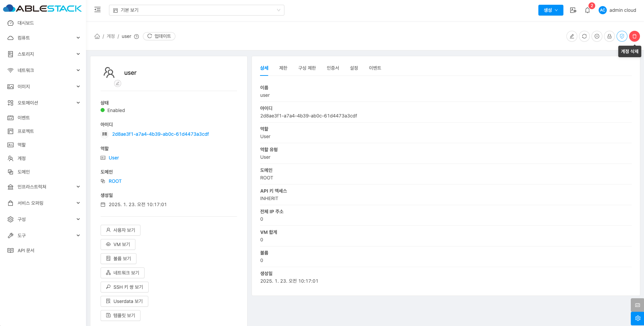Image resolution: width=644 pixels, height=326 pixels.
Task: Expand the 컴퓨트 sidebar menu
Action: click(x=43, y=38)
